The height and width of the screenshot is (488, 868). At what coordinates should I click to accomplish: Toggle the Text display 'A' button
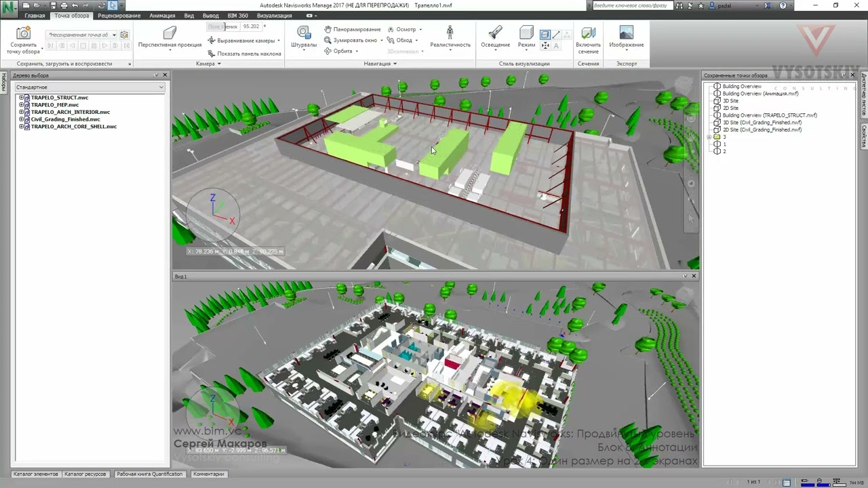(x=556, y=45)
